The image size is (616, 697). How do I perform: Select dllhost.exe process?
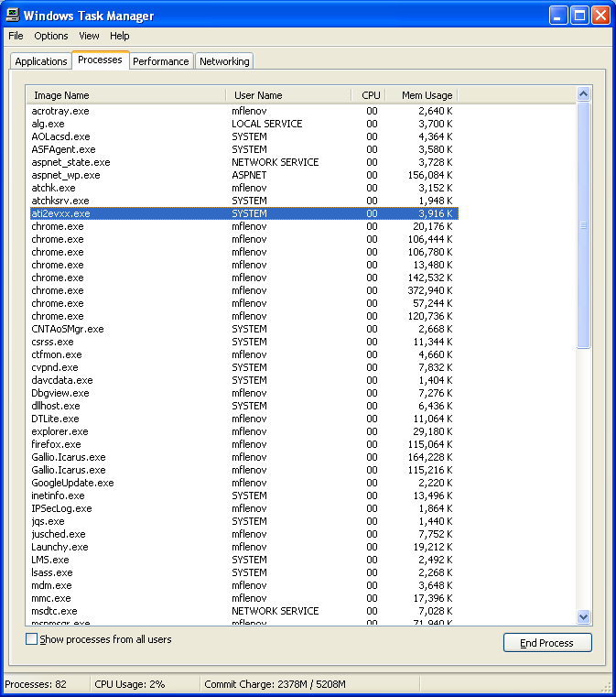pos(243,406)
